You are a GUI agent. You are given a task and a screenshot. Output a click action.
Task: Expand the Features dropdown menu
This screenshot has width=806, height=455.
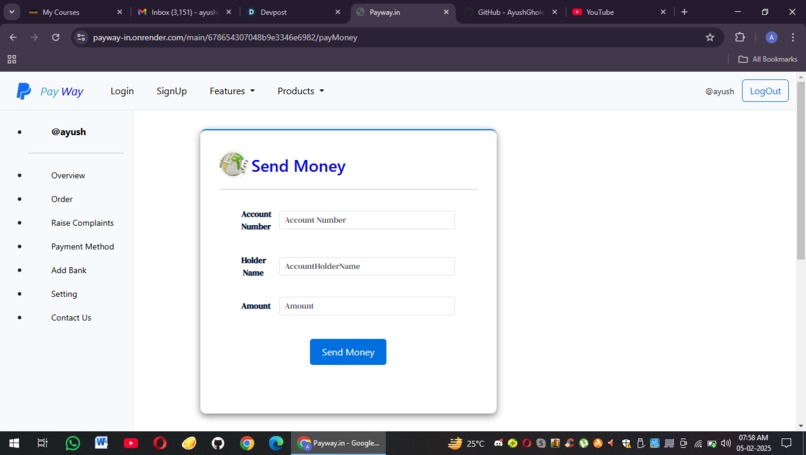pyautogui.click(x=232, y=91)
